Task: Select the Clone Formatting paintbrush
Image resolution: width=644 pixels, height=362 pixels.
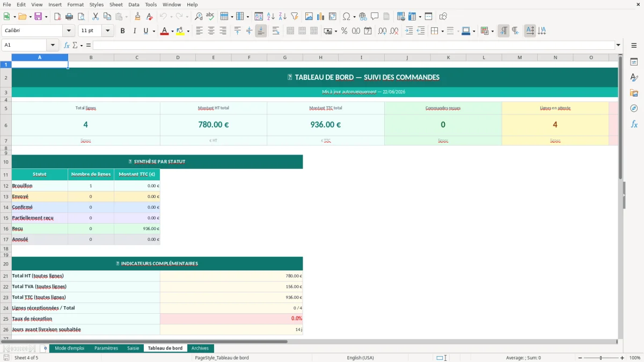Action: pos(137,17)
